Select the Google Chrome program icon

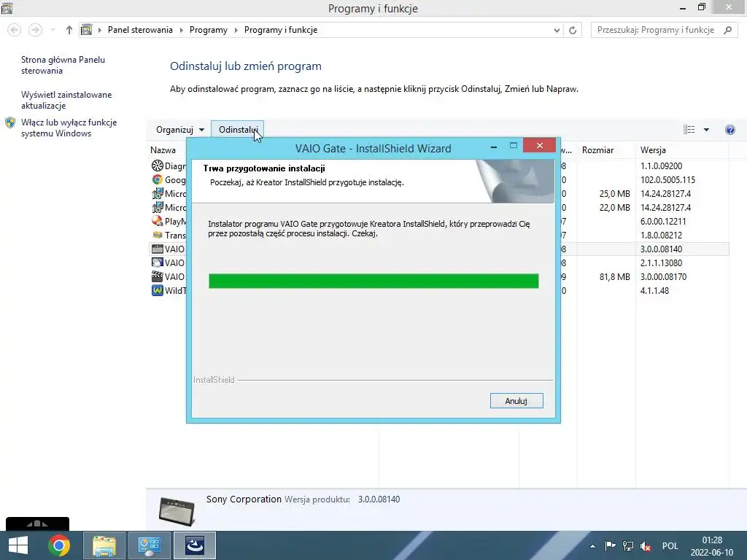pos(158,179)
